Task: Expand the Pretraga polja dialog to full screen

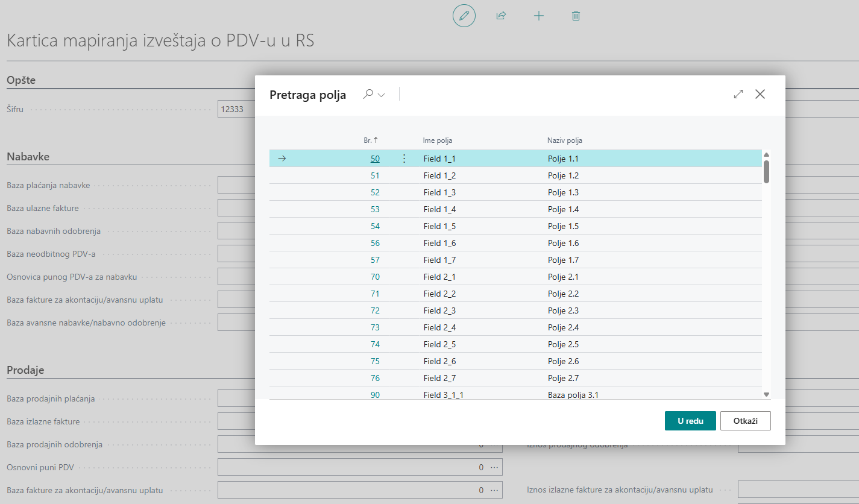Action: coord(738,94)
